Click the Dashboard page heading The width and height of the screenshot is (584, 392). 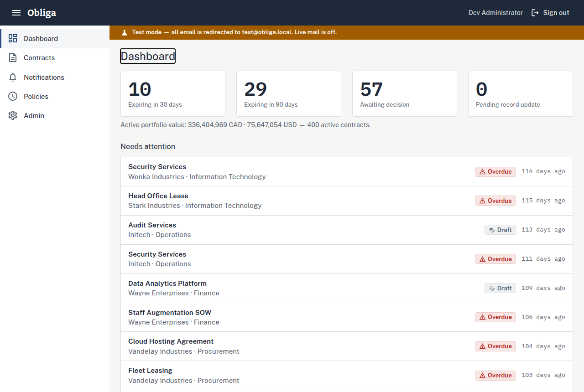click(148, 56)
